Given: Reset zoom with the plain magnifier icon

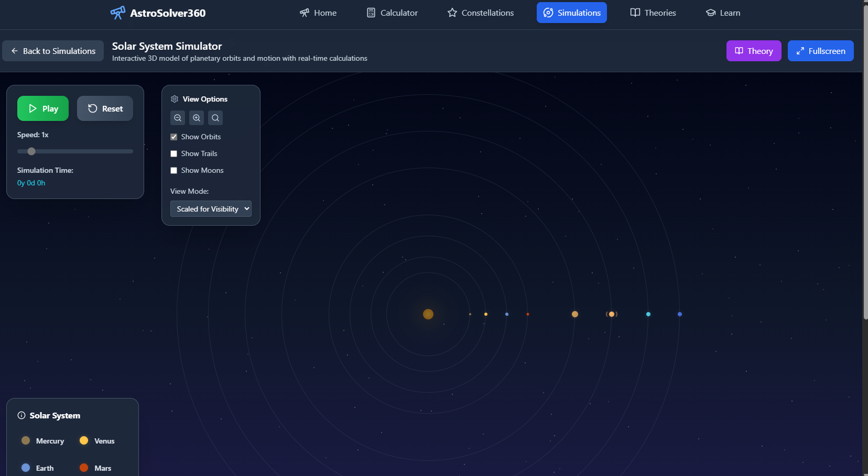Looking at the screenshot, I should coord(215,118).
